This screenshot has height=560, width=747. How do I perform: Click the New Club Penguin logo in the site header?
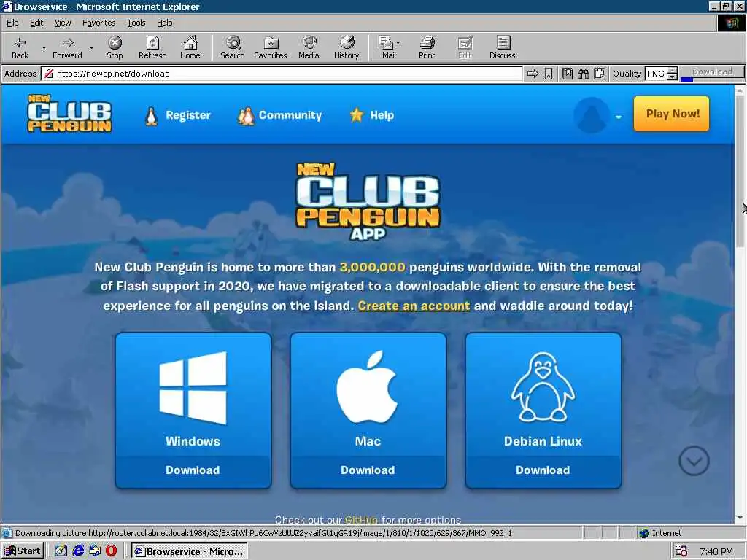pos(69,113)
